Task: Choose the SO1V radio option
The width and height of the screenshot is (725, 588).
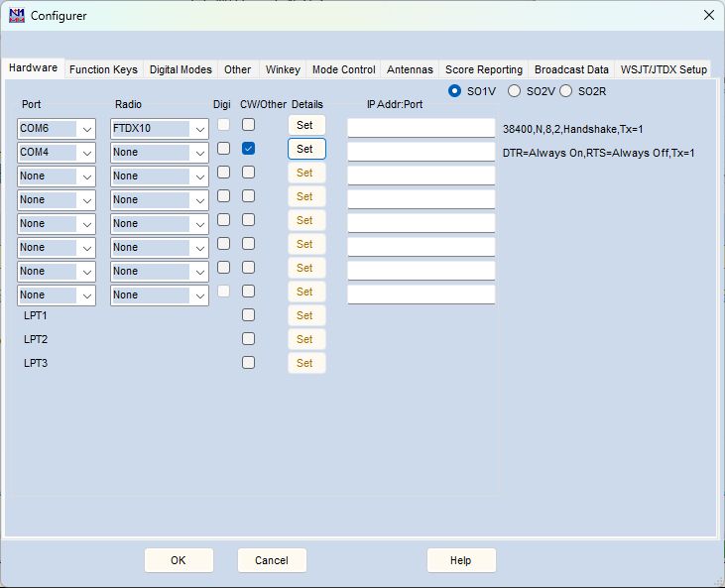Action: (455, 91)
